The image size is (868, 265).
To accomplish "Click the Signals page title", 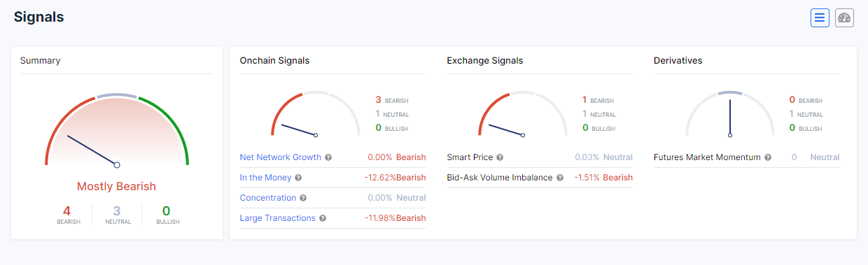I will 39,17.
